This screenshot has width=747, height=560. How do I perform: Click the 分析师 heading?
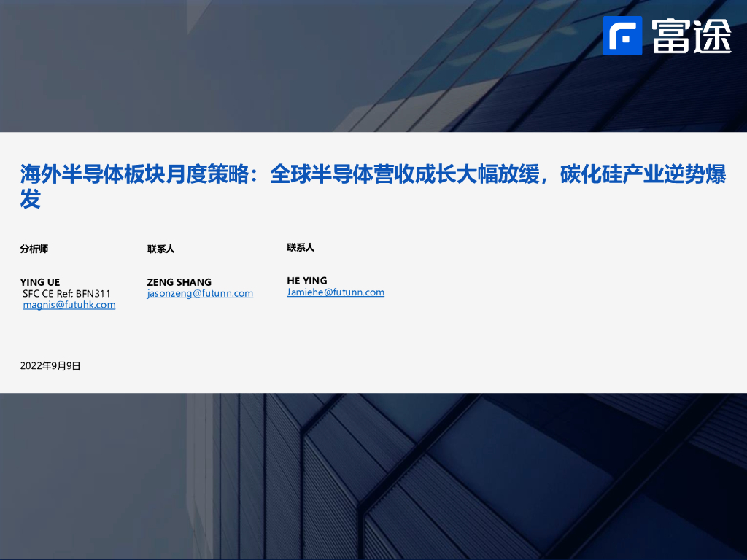(x=34, y=249)
